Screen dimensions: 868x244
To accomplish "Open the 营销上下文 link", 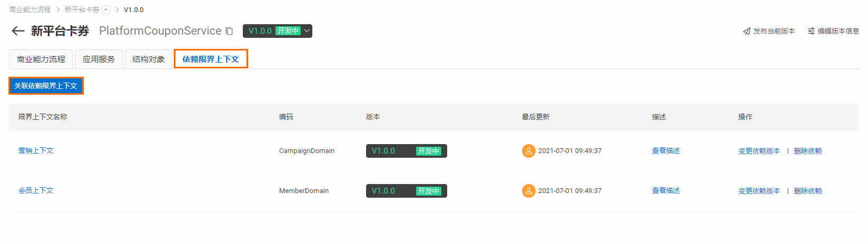I will pos(36,150).
